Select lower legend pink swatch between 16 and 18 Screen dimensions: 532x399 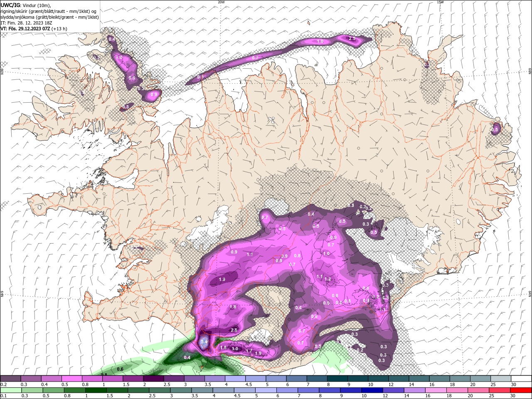pos(436,390)
